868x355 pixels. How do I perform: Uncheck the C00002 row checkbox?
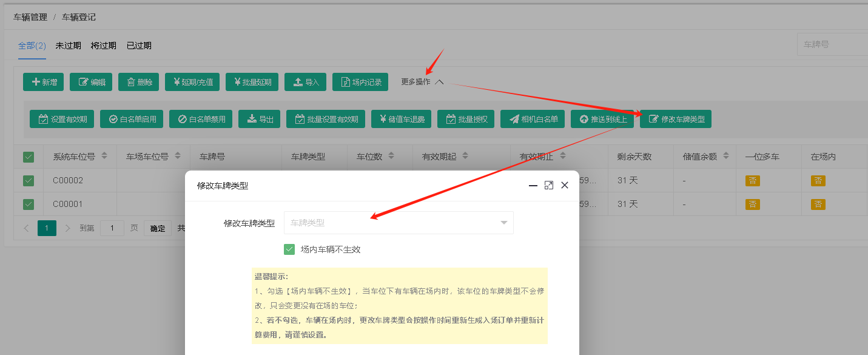coord(29,180)
